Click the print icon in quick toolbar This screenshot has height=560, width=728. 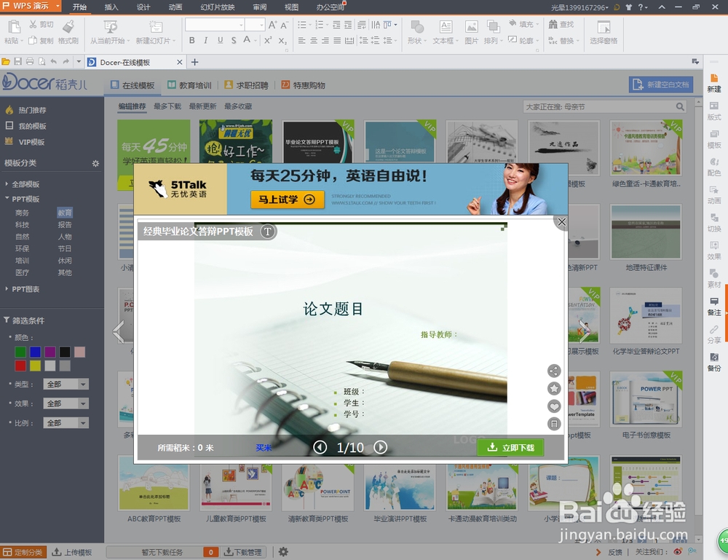pos(30,62)
